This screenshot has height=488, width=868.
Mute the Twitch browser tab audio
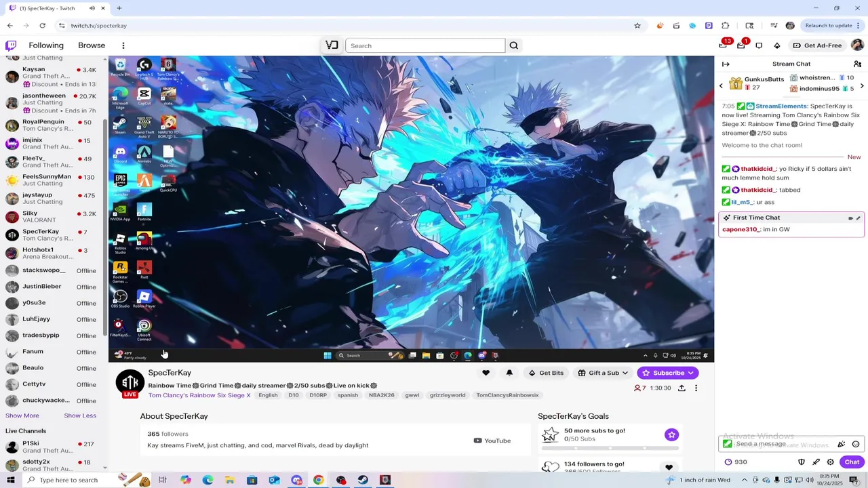click(93, 8)
